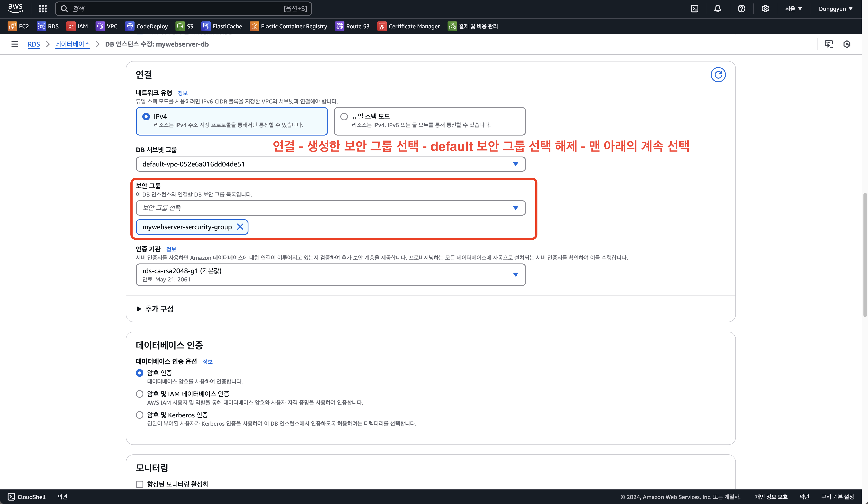
Task: Select 암호 인증 option
Action: 140,373
